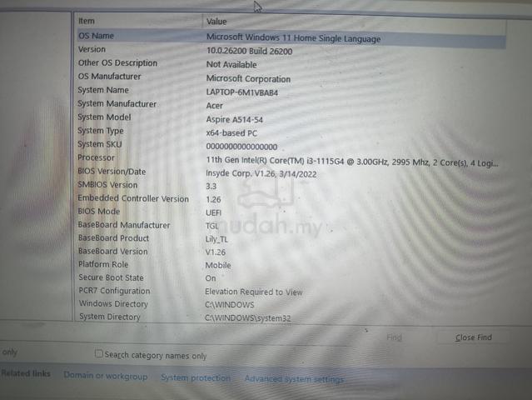Click the UEFI value
The height and width of the screenshot is (400, 532).
point(213,212)
